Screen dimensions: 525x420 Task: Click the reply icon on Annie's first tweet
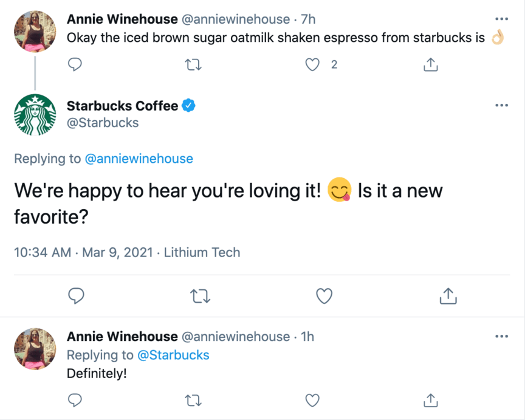pyautogui.click(x=75, y=64)
